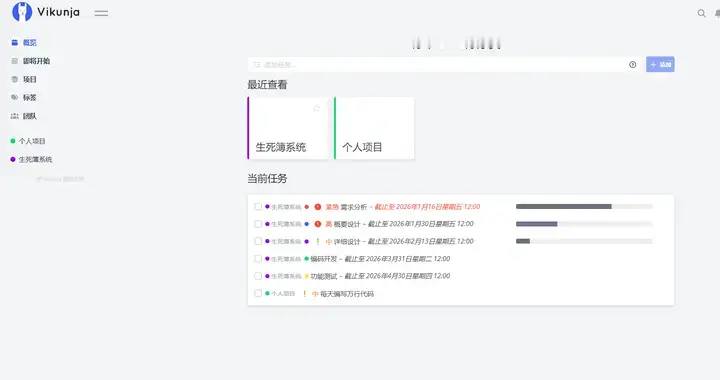Check off the 功能测试 task
720x380 pixels.
coord(258,276)
